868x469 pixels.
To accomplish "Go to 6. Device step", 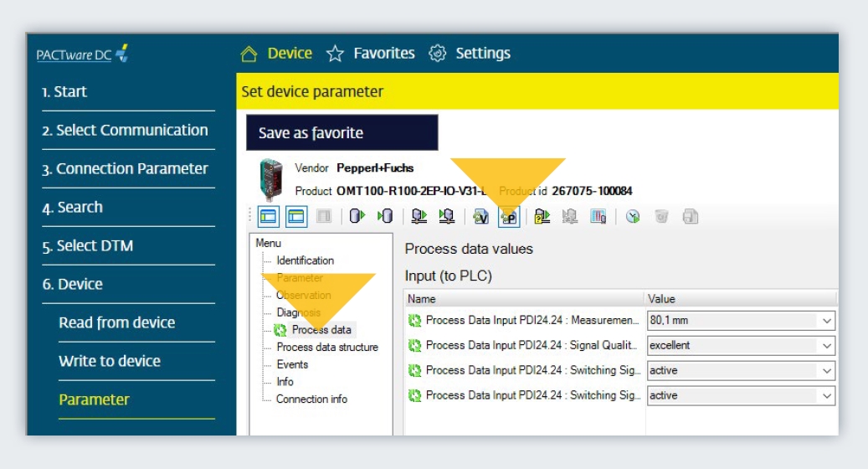I will 73,284.
